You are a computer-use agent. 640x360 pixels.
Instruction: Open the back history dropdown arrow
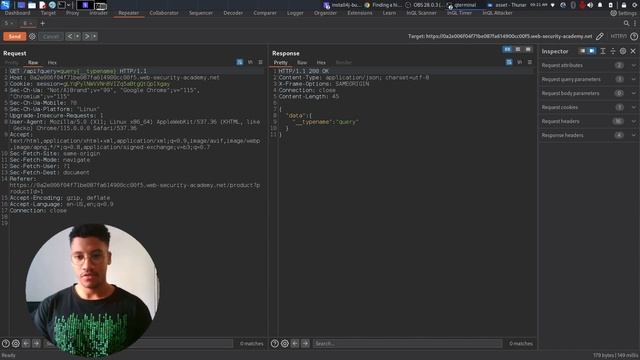click(x=77, y=36)
